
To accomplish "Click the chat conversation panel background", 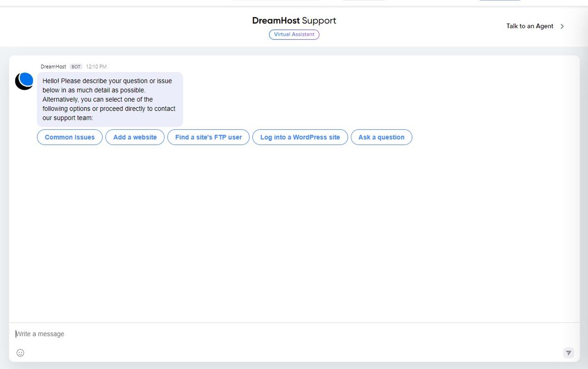I will point(294,230).
